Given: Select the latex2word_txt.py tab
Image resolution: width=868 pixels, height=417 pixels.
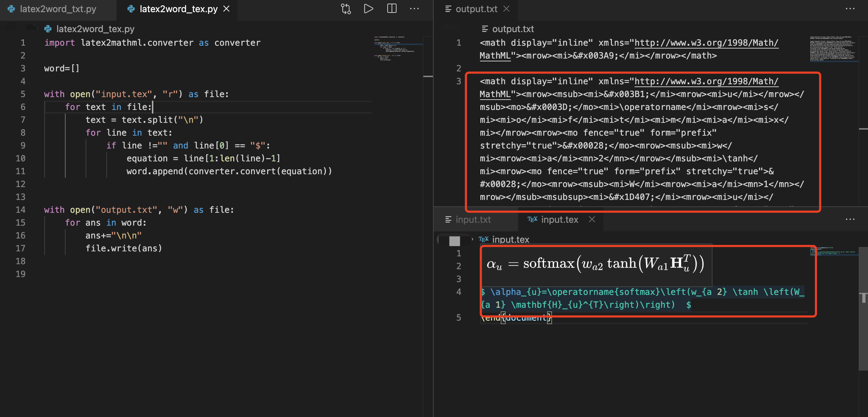Looking at the screenshot, I should pos(58,9).
